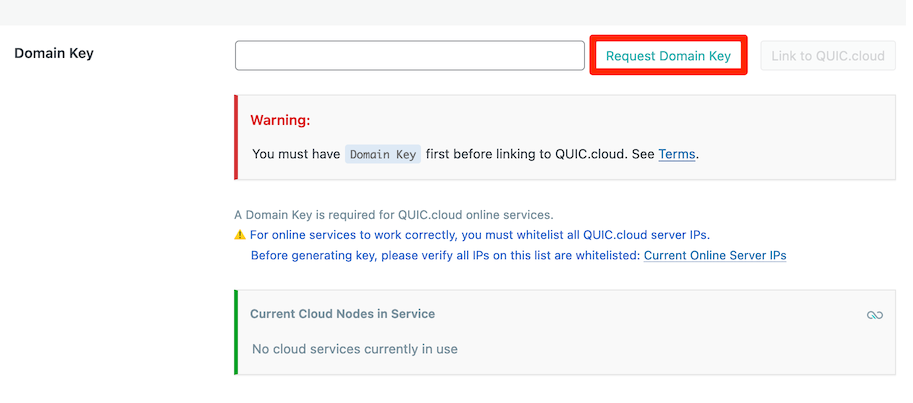913x403 pixels.
Task: Click the 'You must have' warning text
Action: pos(296,154)
